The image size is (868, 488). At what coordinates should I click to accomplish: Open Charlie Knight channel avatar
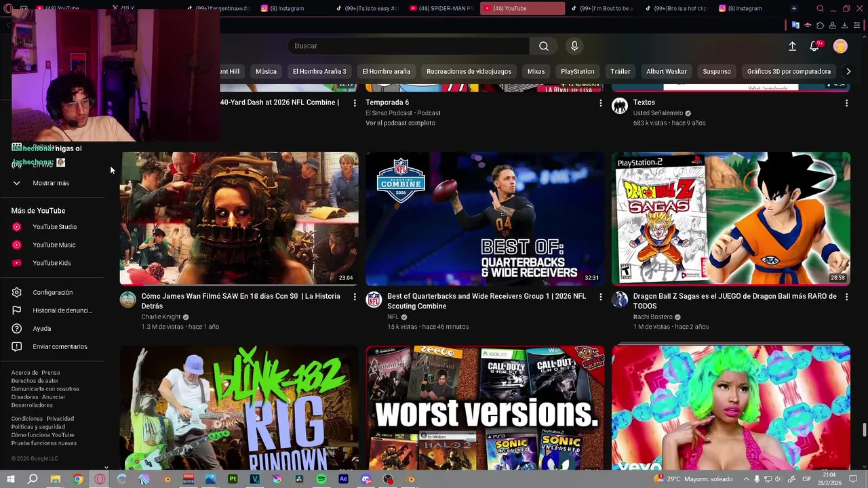(128, 300)
